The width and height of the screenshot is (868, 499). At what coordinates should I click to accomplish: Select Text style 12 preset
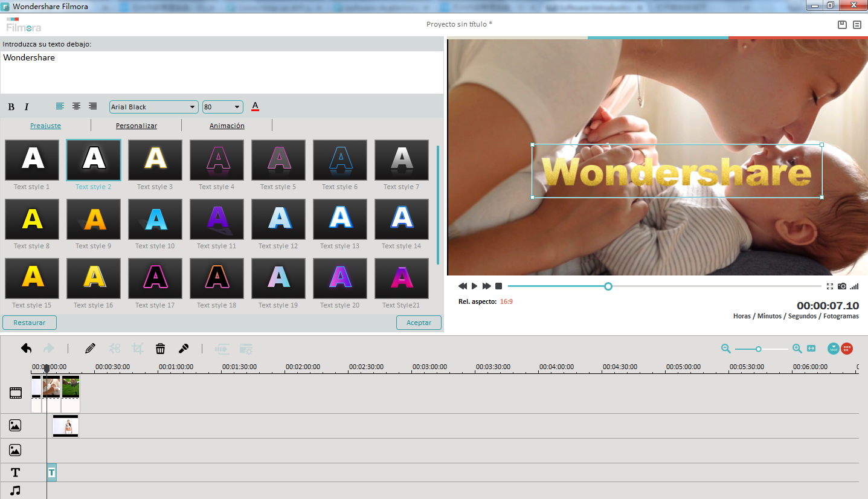click(x=278, y=219)
